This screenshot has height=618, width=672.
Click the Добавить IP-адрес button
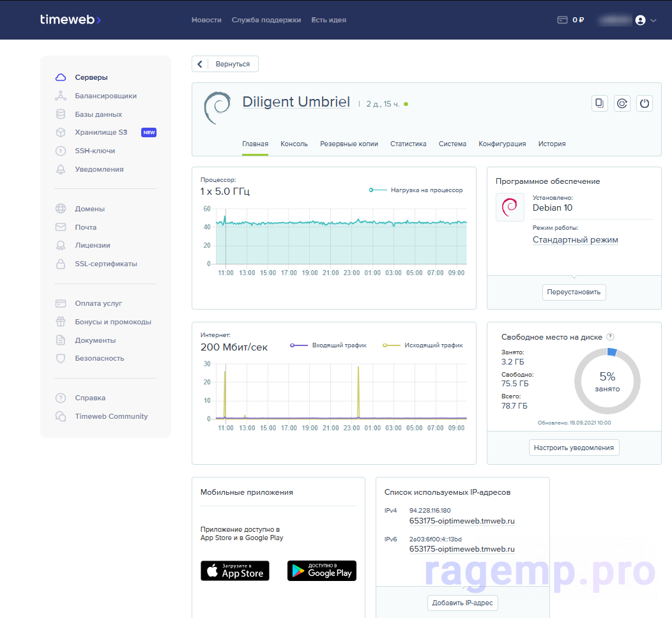(462, 603)
